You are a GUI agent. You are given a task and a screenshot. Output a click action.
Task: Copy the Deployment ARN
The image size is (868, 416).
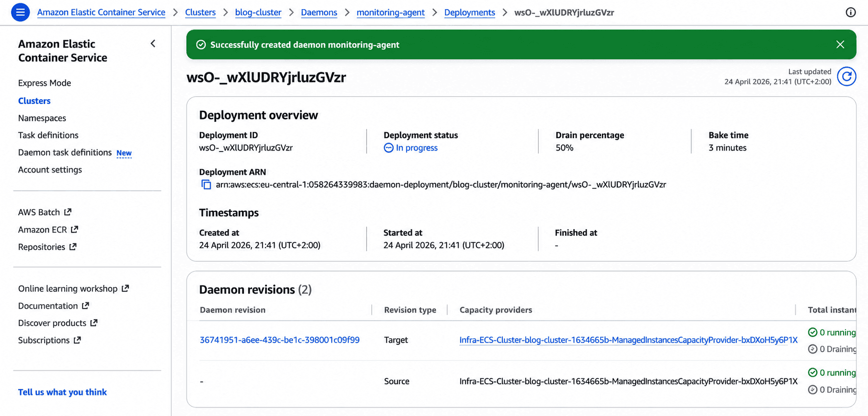[x=206, y=185]
